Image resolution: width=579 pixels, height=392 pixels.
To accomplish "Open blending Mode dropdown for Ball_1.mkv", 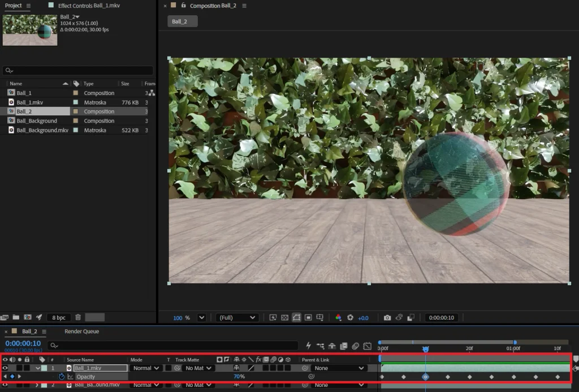I will tap(146, 368).
